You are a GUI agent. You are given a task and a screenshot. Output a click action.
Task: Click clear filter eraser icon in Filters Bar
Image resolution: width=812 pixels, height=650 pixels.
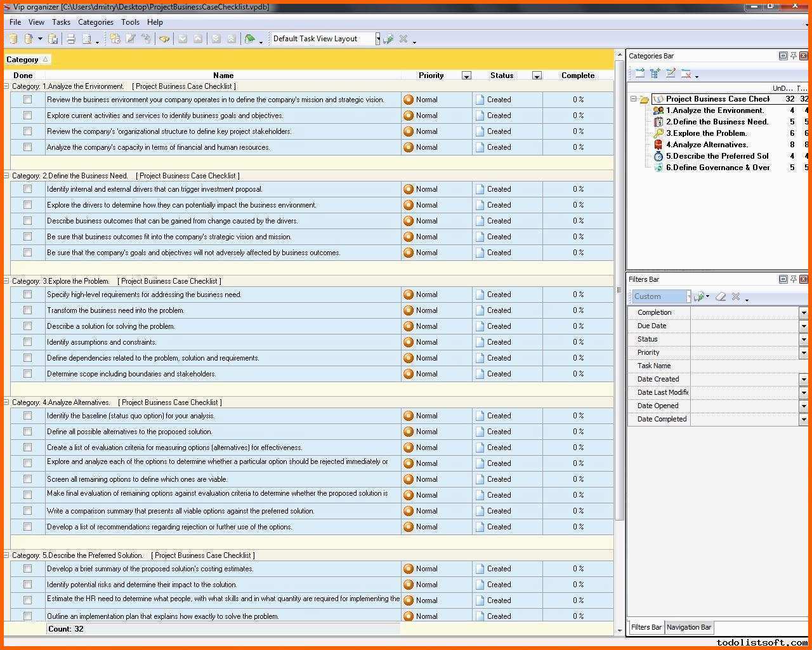(x=721, y=296)
